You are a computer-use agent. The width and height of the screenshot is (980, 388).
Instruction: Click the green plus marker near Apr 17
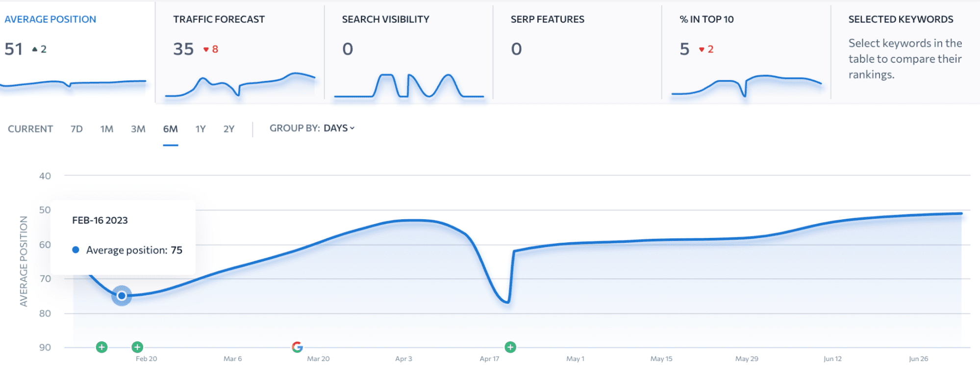pyautogui.click(x=510, y=347)
